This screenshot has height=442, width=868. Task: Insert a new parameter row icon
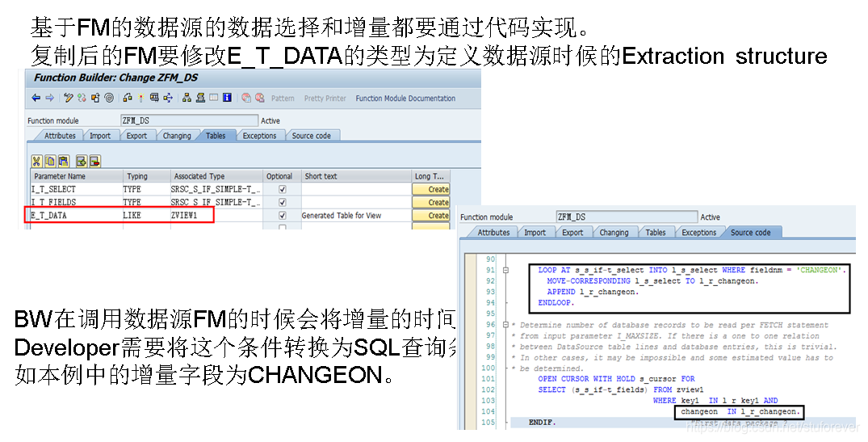pyautogui.click(x=82, y=161)
